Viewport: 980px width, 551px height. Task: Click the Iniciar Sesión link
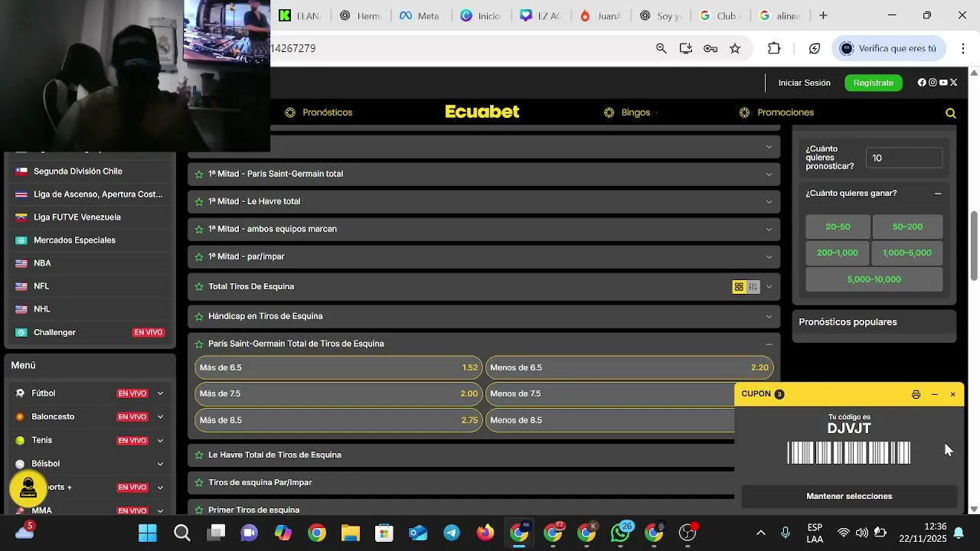coord(804,83)
